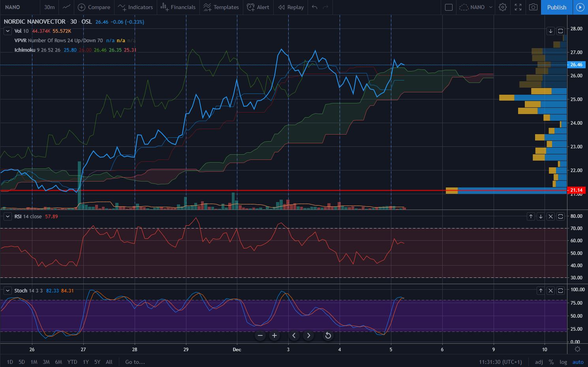Zoom out the chart
Screen dimensions: 588x367
(260, 336)
